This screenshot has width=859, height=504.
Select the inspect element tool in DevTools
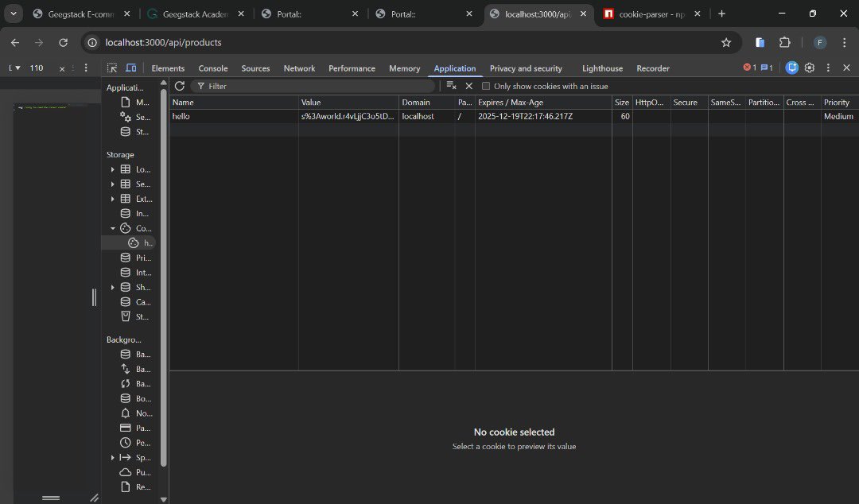(111, 68)
